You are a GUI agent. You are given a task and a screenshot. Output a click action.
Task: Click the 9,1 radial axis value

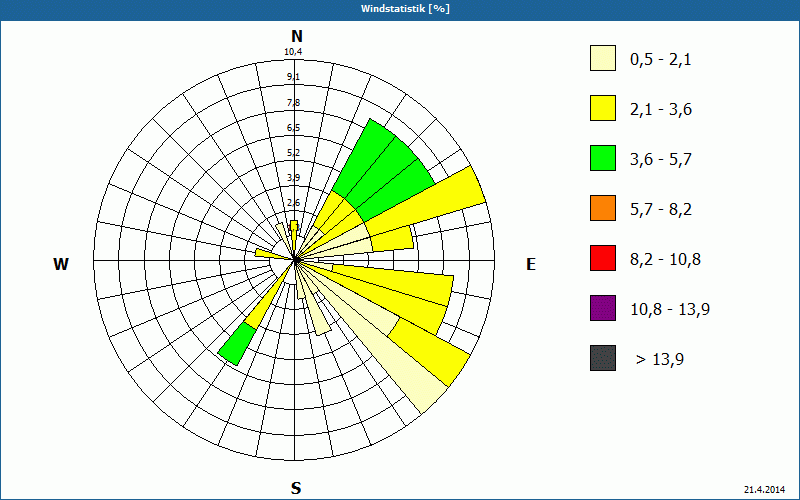click(293, 77)
